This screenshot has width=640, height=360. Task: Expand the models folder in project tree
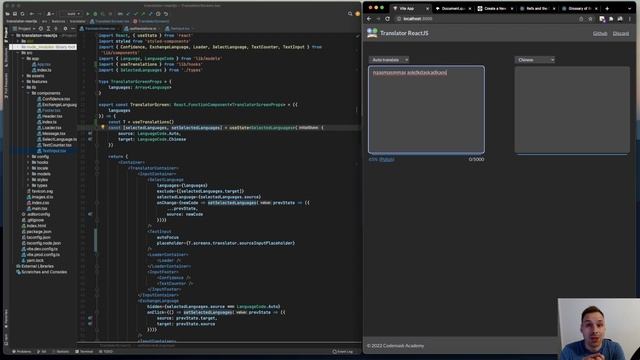(29, 174)
